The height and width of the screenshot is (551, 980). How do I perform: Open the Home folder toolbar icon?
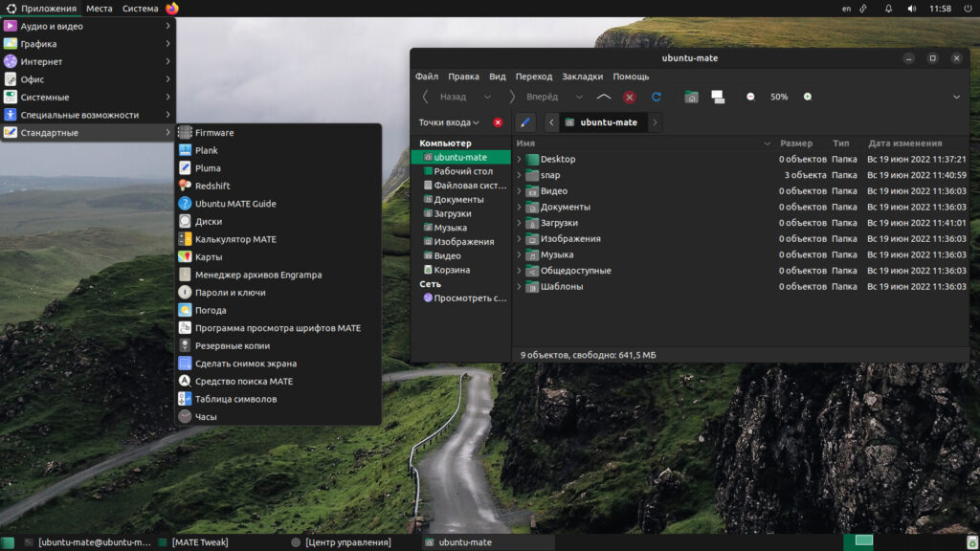pos(691,97)
